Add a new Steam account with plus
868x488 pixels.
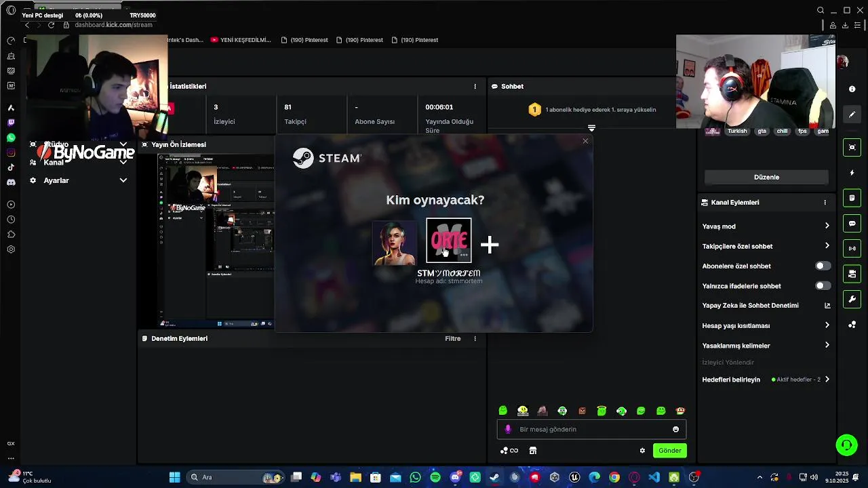[x=490, y=244]
